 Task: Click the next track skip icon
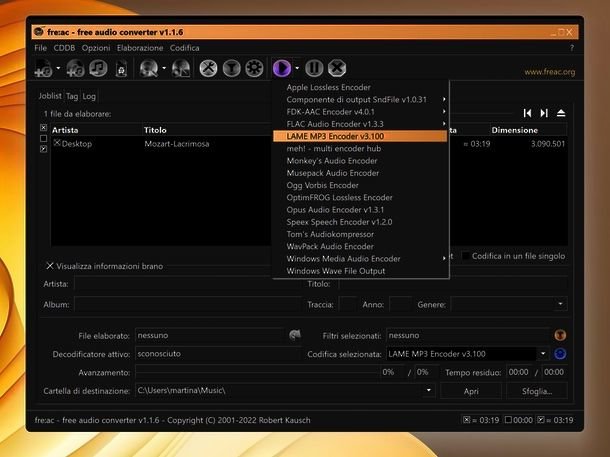point(544,113)
